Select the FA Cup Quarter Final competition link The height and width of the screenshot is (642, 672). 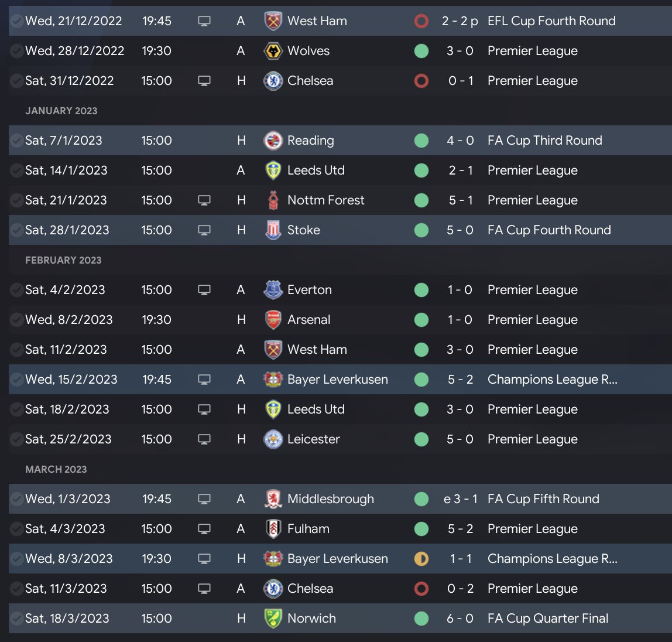click(548, 619)
